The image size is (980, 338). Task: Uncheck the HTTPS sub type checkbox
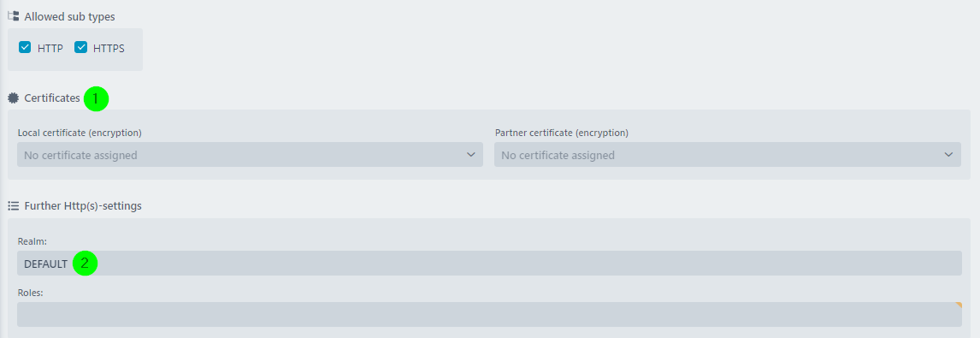coord(80,48)
